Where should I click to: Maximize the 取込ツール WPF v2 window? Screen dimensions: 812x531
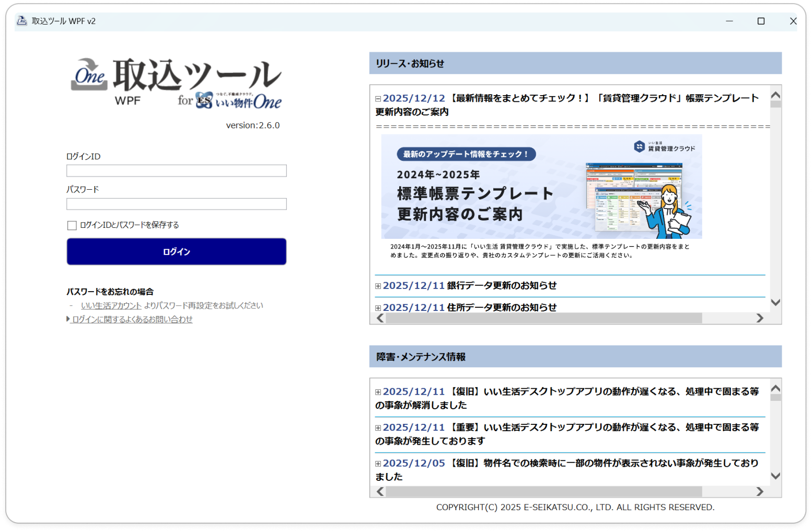click(761, 21)
